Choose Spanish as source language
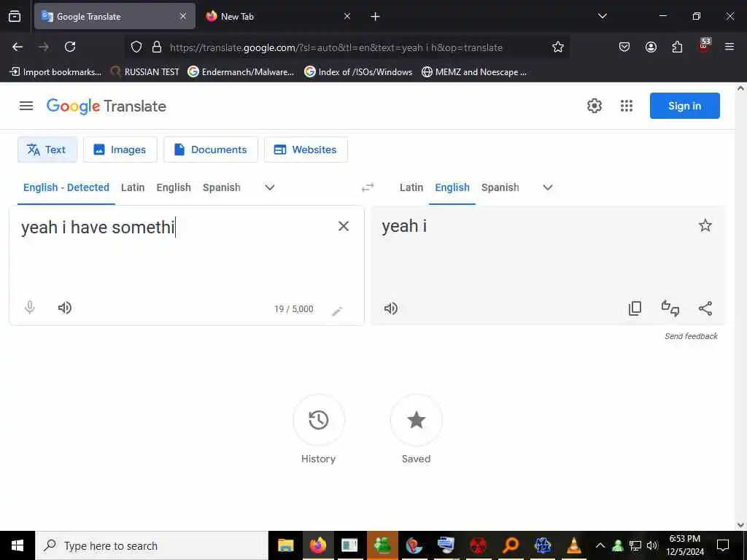This screenshot has height=560, width=747. 222,187
